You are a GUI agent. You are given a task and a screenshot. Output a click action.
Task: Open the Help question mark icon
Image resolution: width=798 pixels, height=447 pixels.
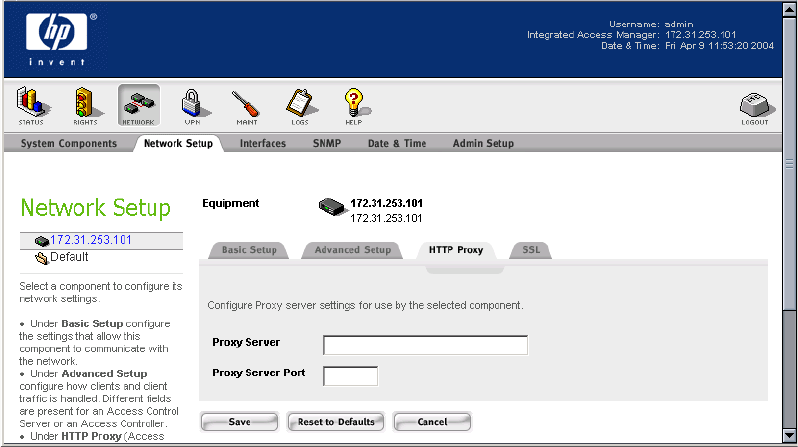[x=354, y=105]
